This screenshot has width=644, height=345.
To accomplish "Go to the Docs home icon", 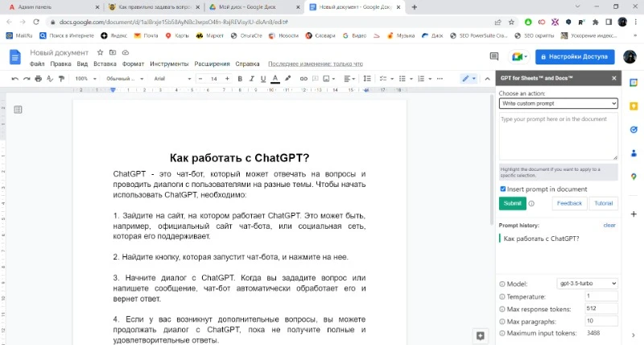I will pyautogui.click(x=15, y=56).
